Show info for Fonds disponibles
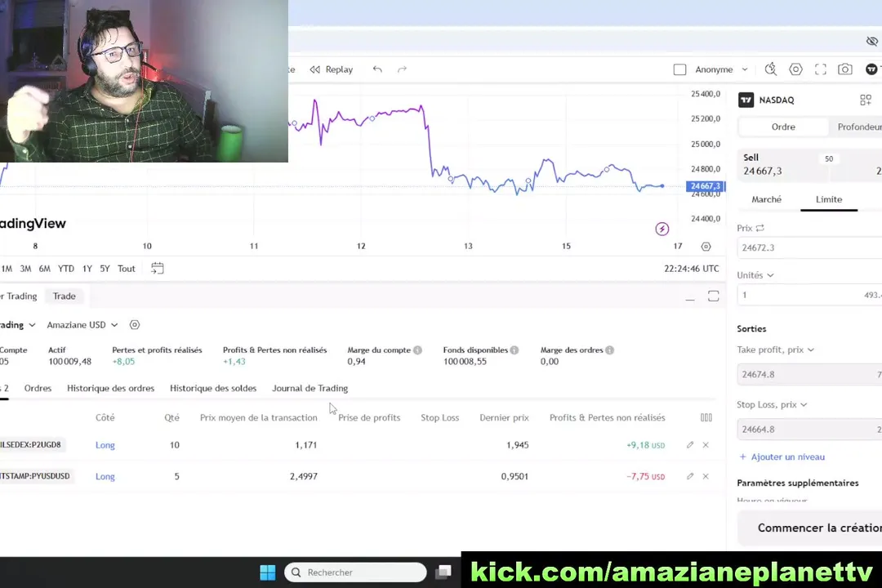This screenshot has width=882, height=588. pos(514,350)
